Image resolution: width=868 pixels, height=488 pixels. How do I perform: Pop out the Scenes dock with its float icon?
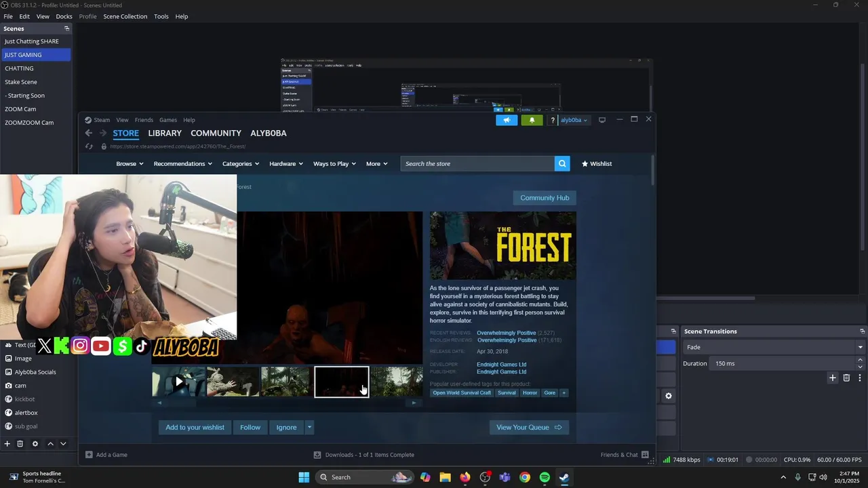click(x=66, y=28)
